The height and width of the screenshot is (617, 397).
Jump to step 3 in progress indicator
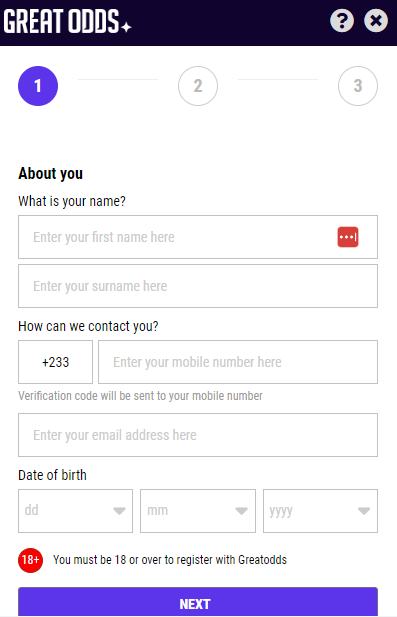click(x=358, y=86)
